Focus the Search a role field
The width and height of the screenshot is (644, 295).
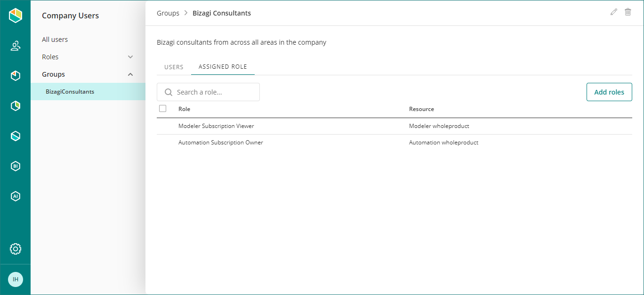coord(208,92)
